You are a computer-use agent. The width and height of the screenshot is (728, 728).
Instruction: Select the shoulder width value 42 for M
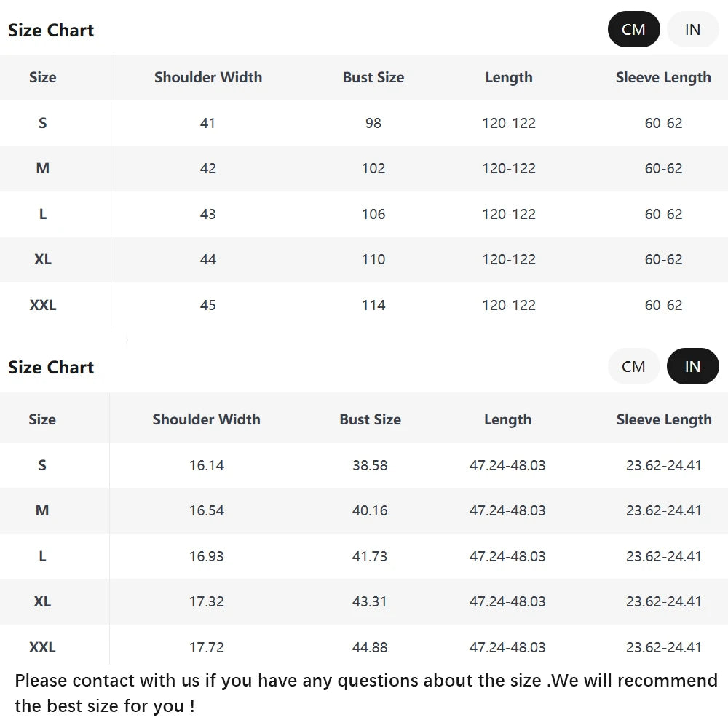tap(208, 168)
